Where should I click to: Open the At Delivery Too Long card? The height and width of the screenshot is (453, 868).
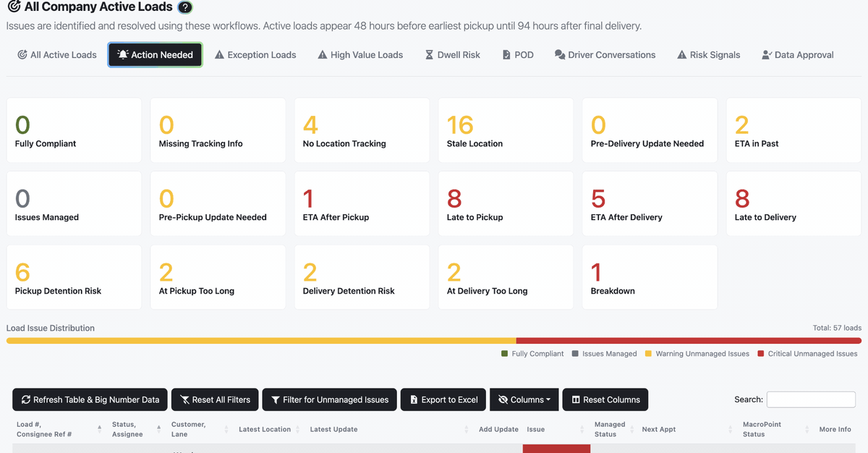coord(506,277)
